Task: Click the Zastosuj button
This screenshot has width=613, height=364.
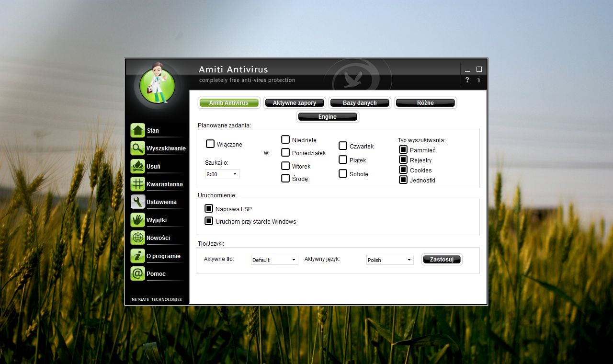Action: [x=442, y=259]
